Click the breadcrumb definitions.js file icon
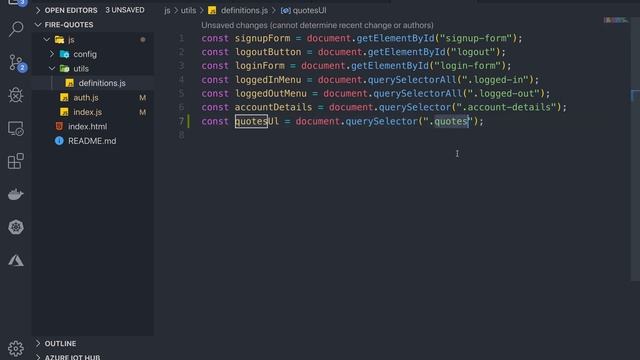The height and width of the screenshot is (360, 640). click(x=212, y=11)
